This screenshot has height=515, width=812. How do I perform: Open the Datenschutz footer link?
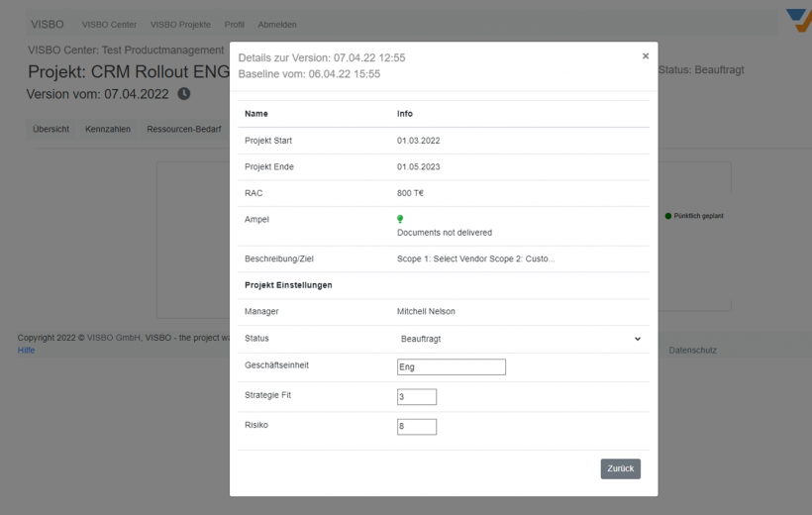point(693,351)
